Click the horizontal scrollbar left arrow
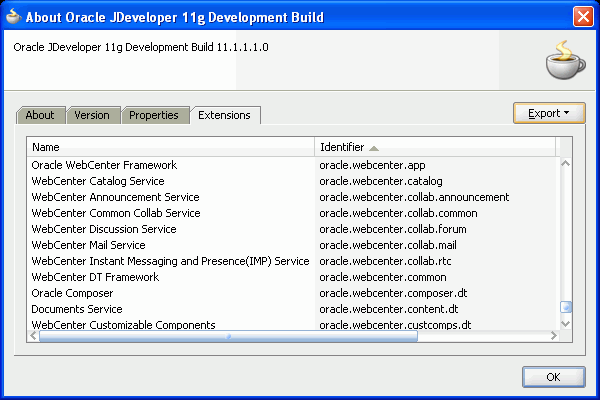The height and width of the screenshot is (400, 600). coord(33,336)
